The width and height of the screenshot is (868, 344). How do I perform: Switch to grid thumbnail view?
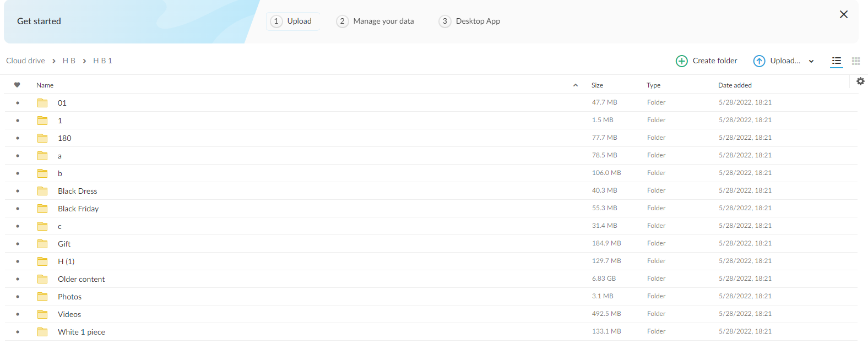(x=855, y=61)
